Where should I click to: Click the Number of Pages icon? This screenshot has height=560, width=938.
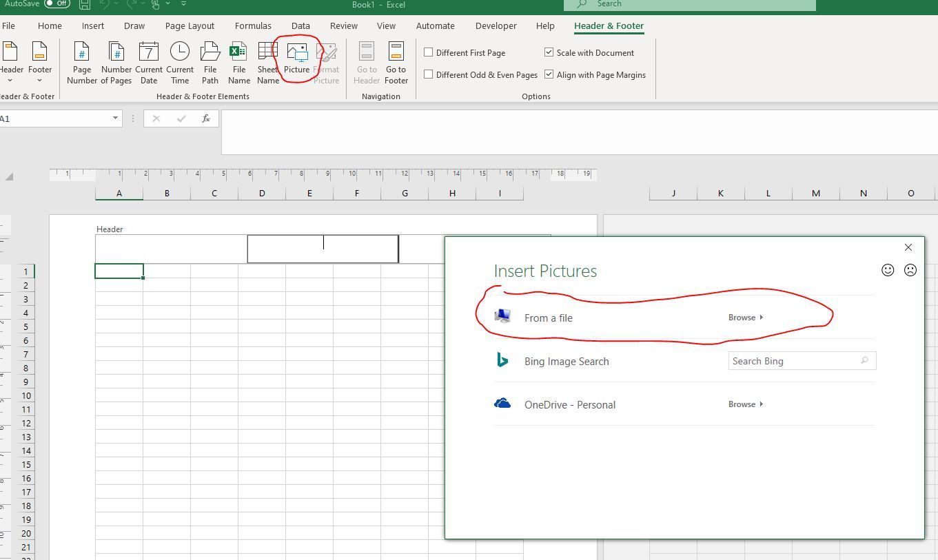point(116,62)
